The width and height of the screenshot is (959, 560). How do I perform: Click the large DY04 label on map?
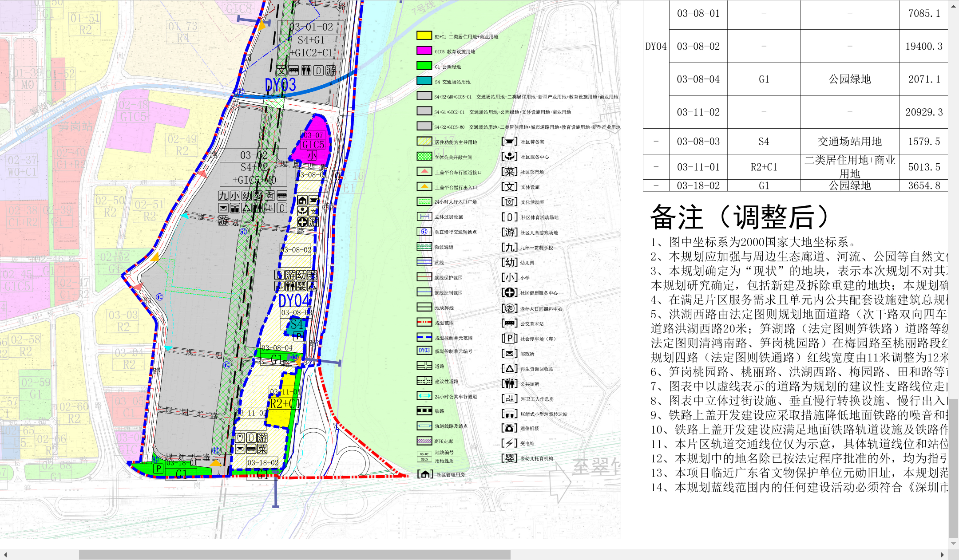tap(293, 300)
